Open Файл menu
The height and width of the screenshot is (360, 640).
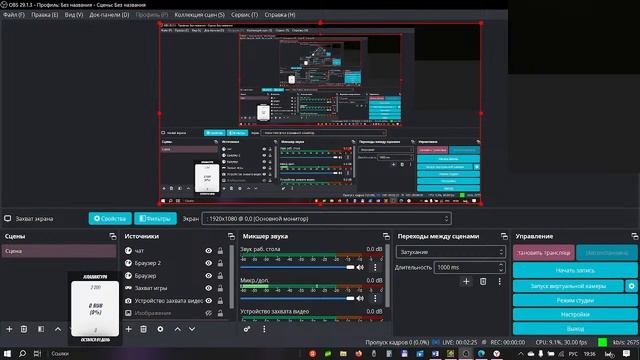click(x=14, y=15)
